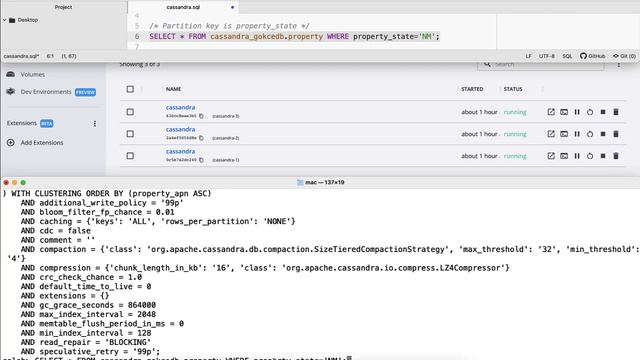The height and width of the screenshot is (360, 640).
Task: Open Extensions three-dot options menu
Action: click(x=95, y=123)
